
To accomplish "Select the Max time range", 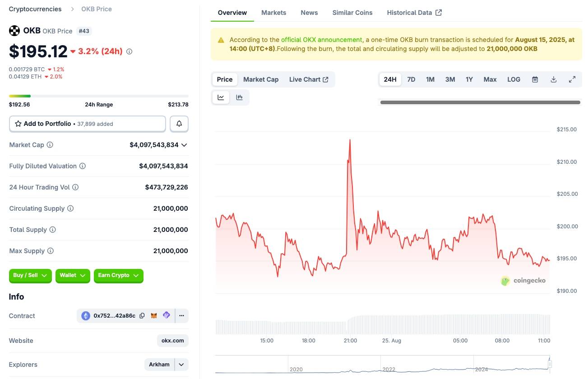I will [490, 79].
